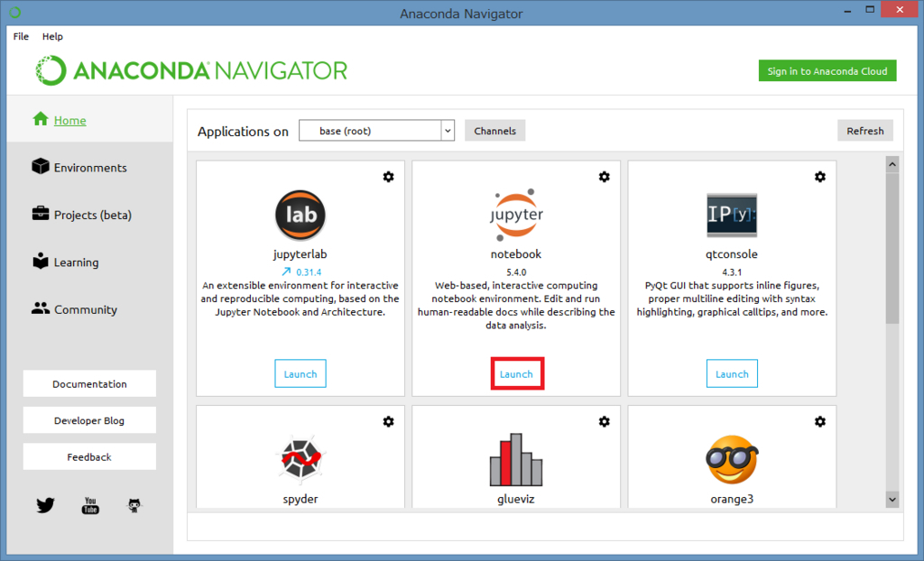Image resolution: width=924 pixels, height=561 pixels.
Task: Click the jupyterlab update arrow icon
Action: (286, 271)
